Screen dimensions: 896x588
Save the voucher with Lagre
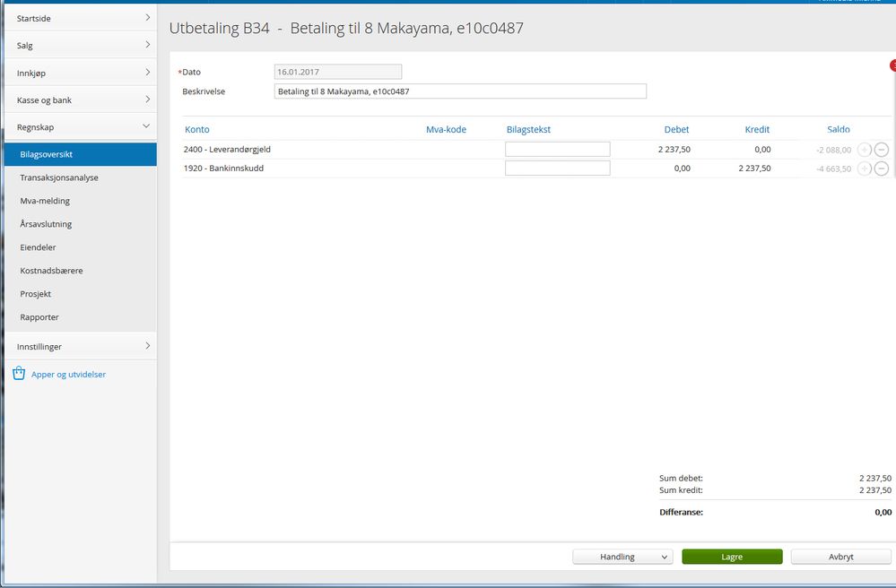click(x=732, y=557)
